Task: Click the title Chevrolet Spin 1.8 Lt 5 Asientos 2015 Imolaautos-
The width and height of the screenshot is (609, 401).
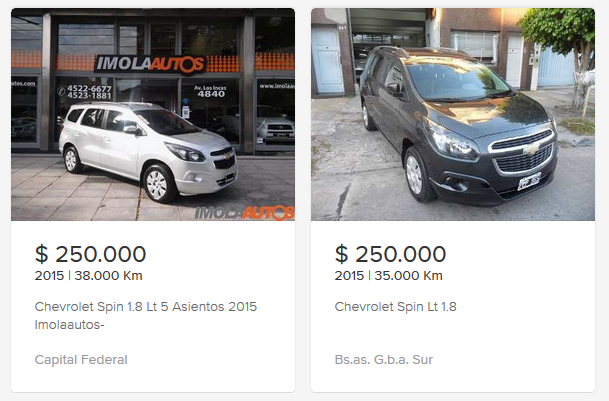Action: coord(146,316)
